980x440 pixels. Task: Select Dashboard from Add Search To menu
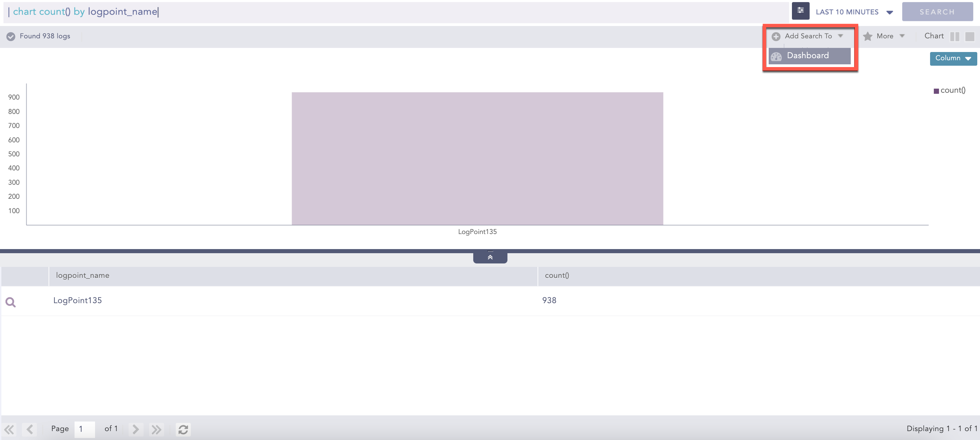808,55
